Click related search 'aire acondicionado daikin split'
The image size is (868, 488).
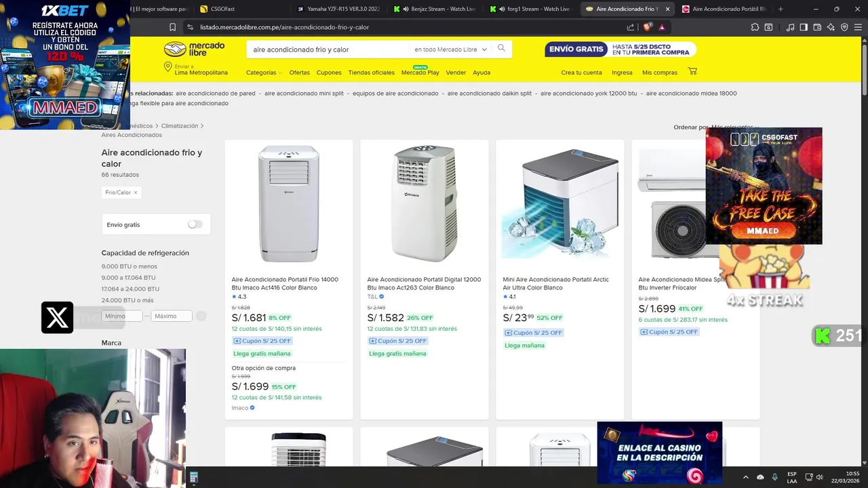pyautogui.click(x=490, y=93)
